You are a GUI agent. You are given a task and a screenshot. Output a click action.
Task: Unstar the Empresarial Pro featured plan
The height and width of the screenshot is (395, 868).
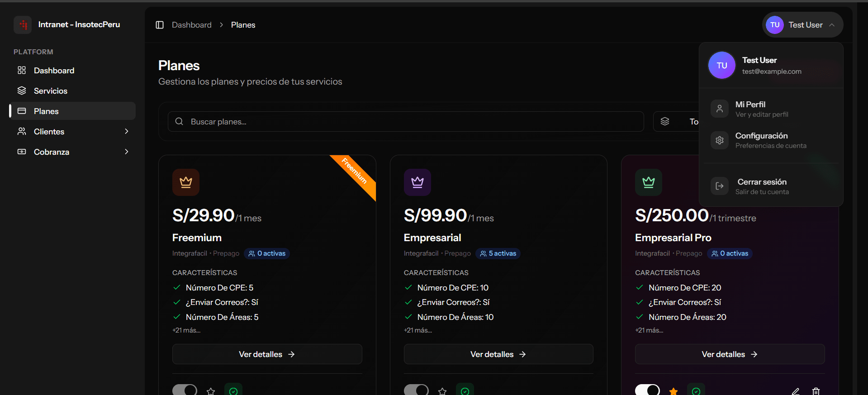pos(674,391)
